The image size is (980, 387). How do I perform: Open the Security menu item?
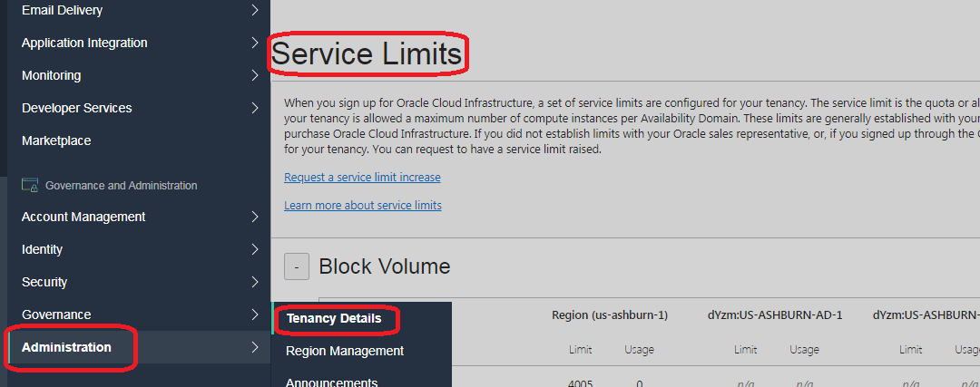44,282
